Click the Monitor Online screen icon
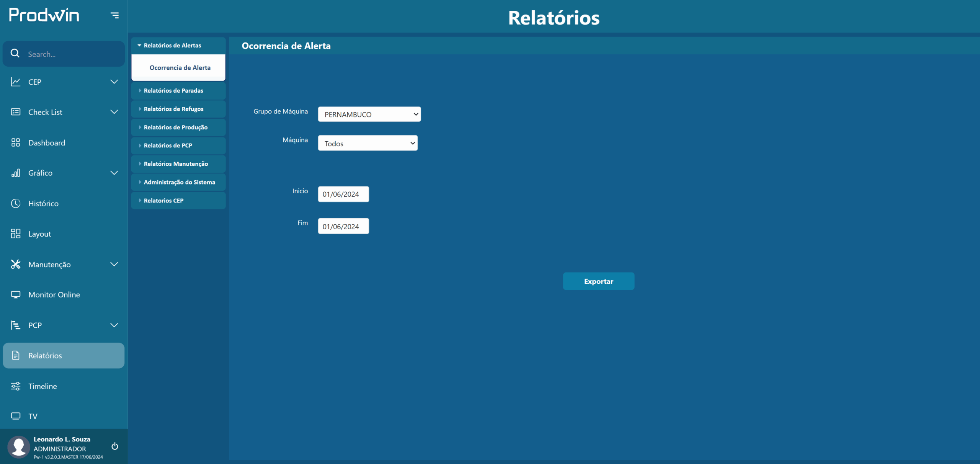 point(15,294)
